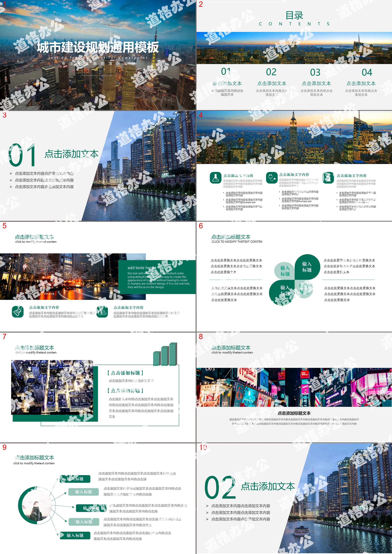
Task: Click the flask icon in slide 4
Action: point(215,178)
